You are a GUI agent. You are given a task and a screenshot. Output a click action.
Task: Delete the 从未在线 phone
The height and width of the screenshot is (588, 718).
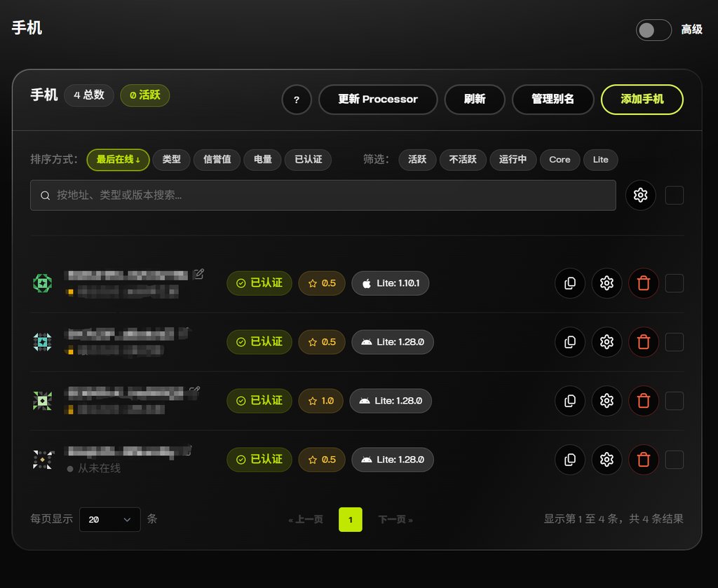[644, 460]
